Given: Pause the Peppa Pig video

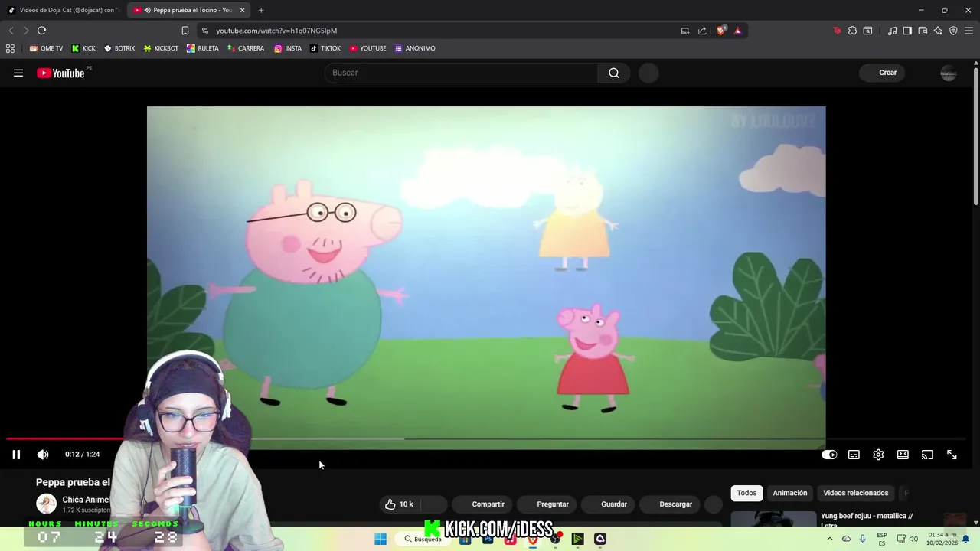Looking at the screenshot, I should point(16,455).
